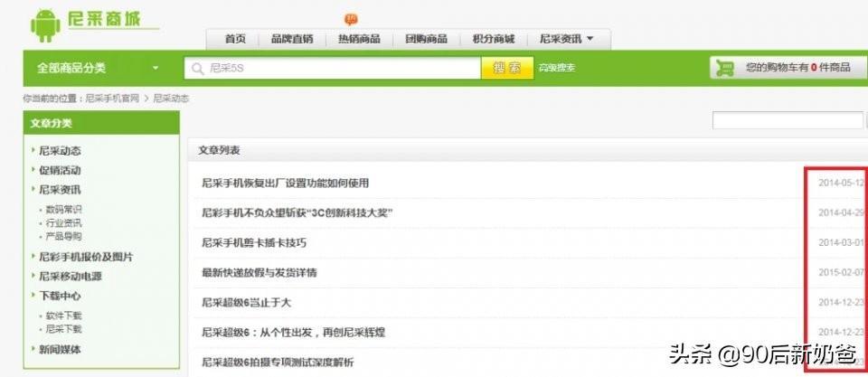868x377 pixels.
Task: Open the 尼采资讯 dropdown menu
Action: 567,39
